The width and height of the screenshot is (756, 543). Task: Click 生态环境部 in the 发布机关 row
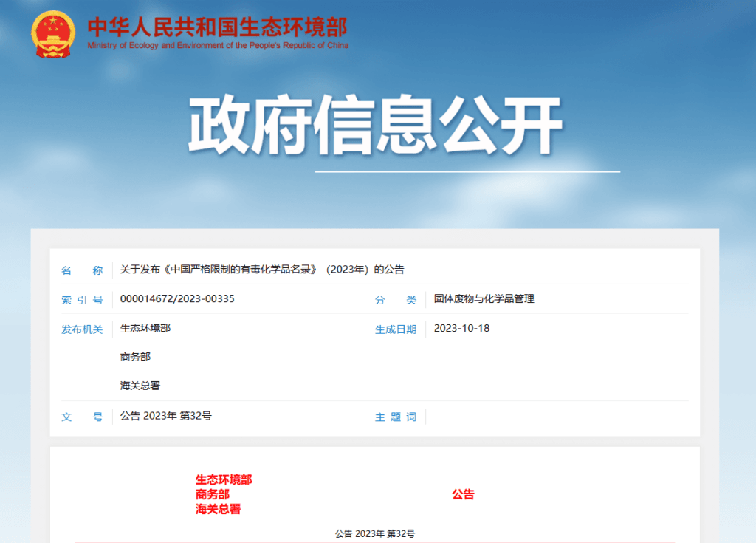tap(145, 328)
